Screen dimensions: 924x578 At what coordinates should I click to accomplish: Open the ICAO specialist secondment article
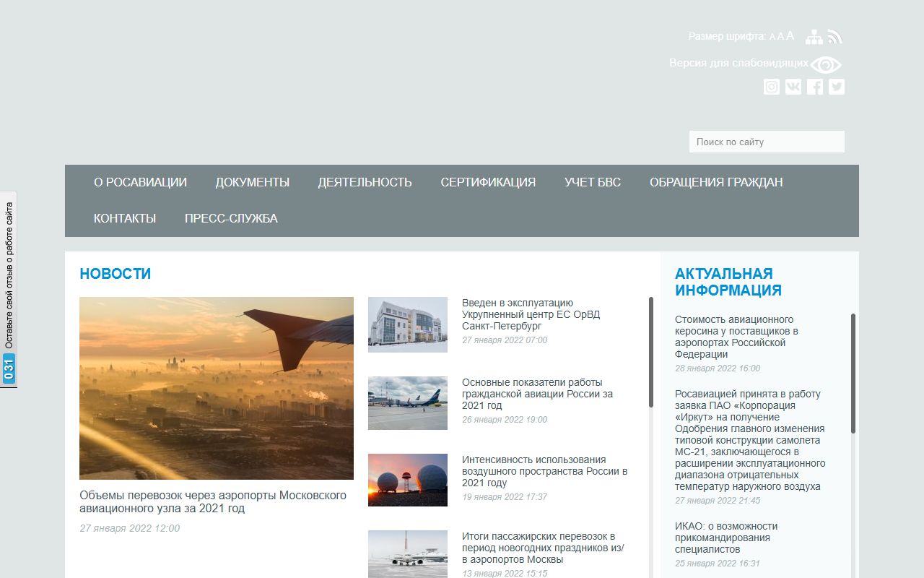coord(726,538)
